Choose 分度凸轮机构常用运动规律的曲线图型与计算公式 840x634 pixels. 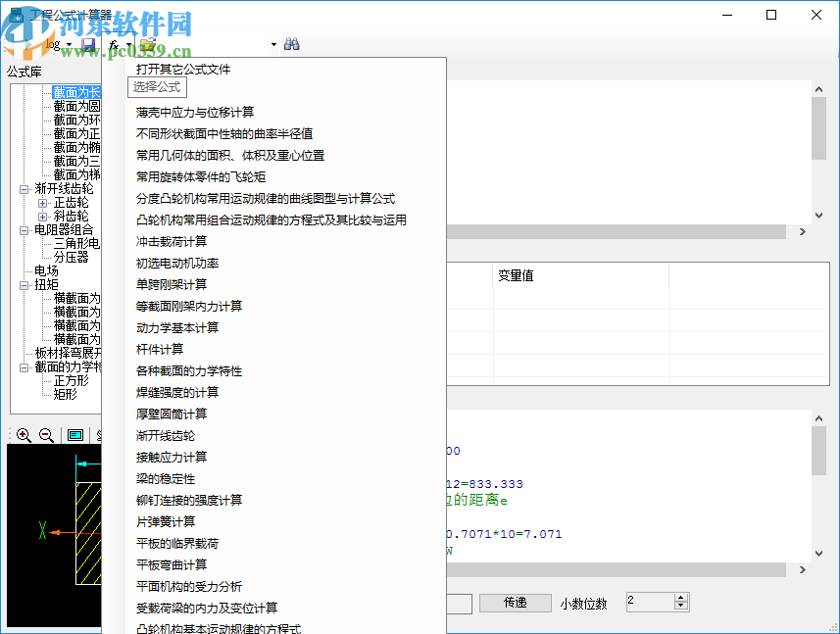pyautogui.click(x=266, y=199)
